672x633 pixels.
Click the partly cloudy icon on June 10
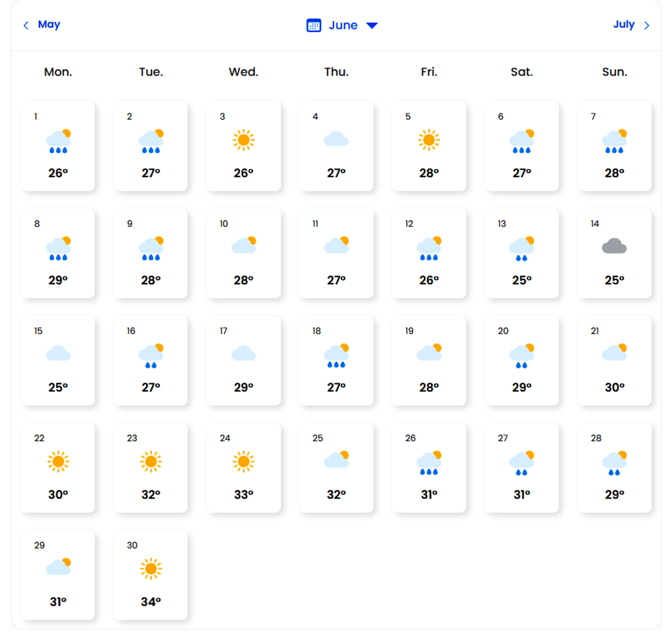point(244,246)
